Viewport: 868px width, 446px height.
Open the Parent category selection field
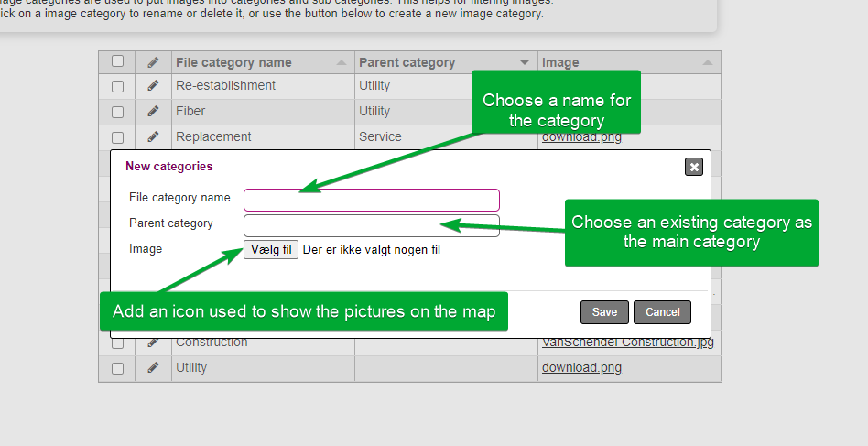click(x=371, y=225)
